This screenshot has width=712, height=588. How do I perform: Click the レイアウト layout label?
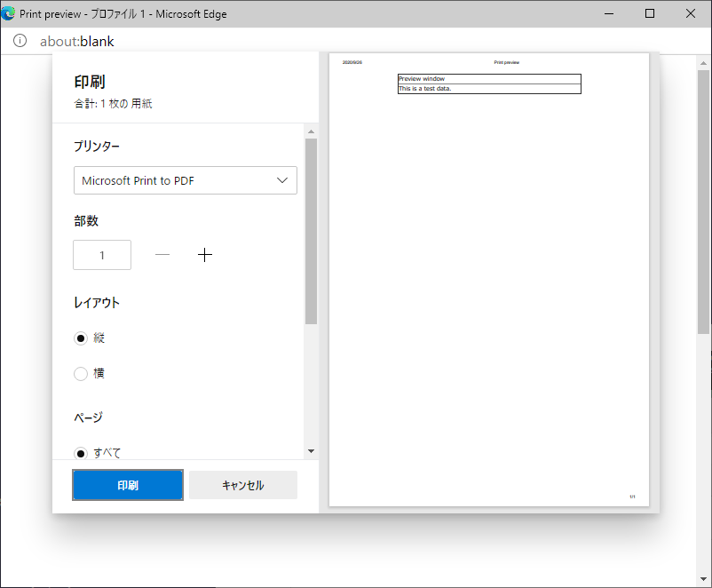[97, 303]
